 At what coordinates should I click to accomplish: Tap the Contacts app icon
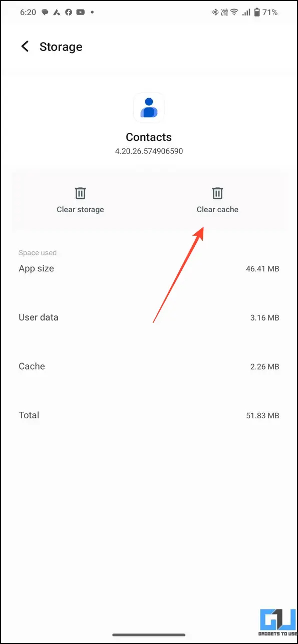149,108
